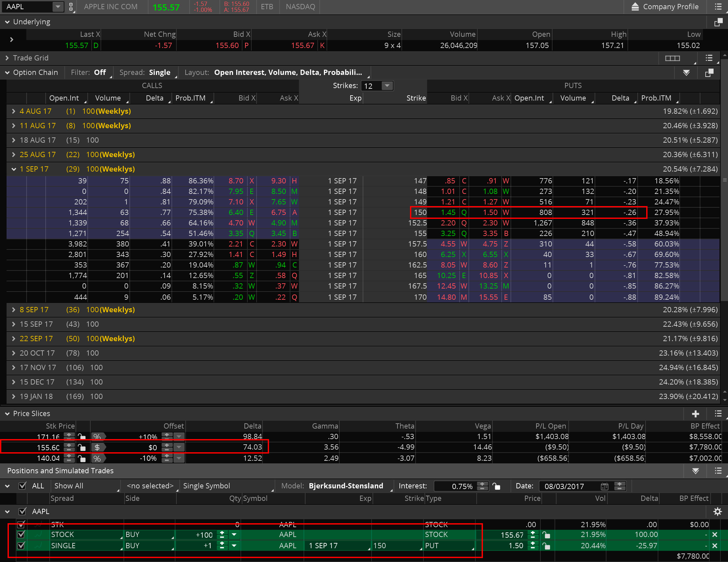This screenshot has width=728, height=562.
Task: Add a new price slice plus icon
Action: (x=695, y=414)
